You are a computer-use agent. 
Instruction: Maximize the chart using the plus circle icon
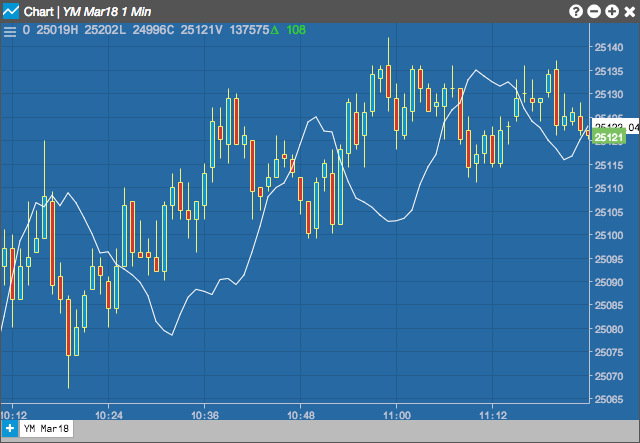[612, 11]
